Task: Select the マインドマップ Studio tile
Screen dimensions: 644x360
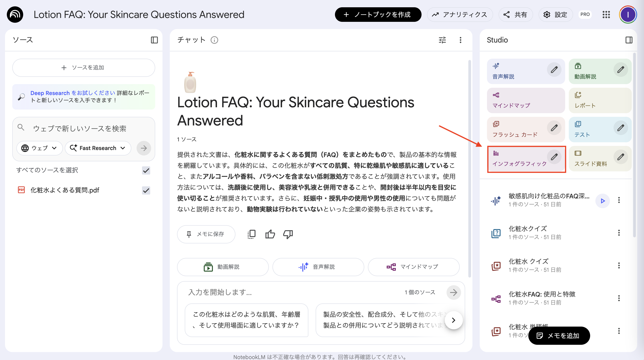Action: (x=526, y=100)
